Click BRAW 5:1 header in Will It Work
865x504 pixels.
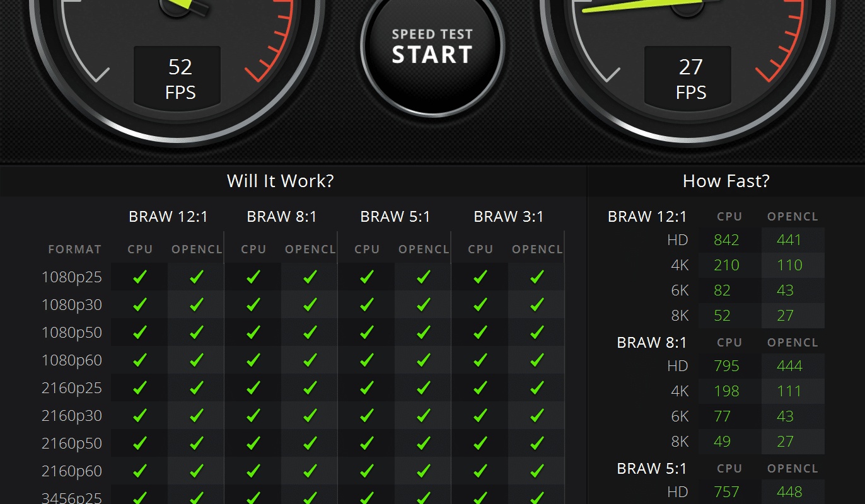point(395,217)
